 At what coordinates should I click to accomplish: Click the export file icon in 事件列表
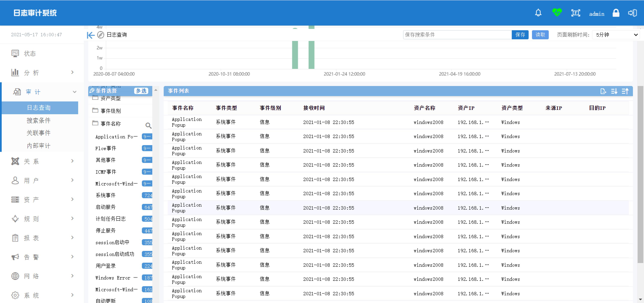point(603,91)
